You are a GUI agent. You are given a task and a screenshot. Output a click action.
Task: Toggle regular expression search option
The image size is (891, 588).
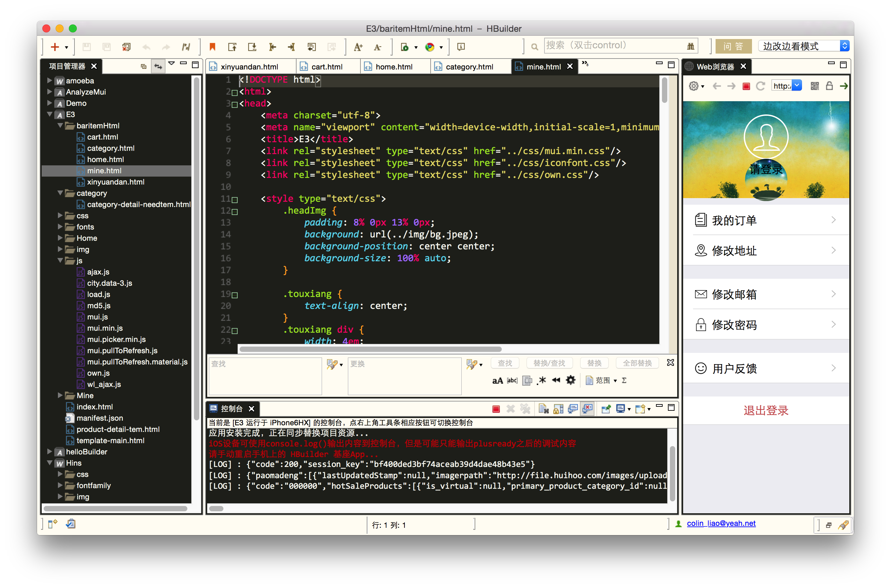tap(542, 381)
